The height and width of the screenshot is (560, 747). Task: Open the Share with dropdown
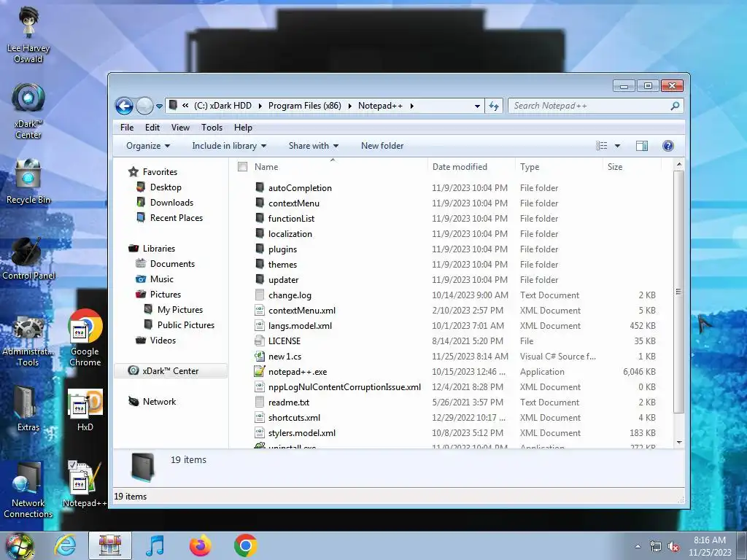[314, 146]
